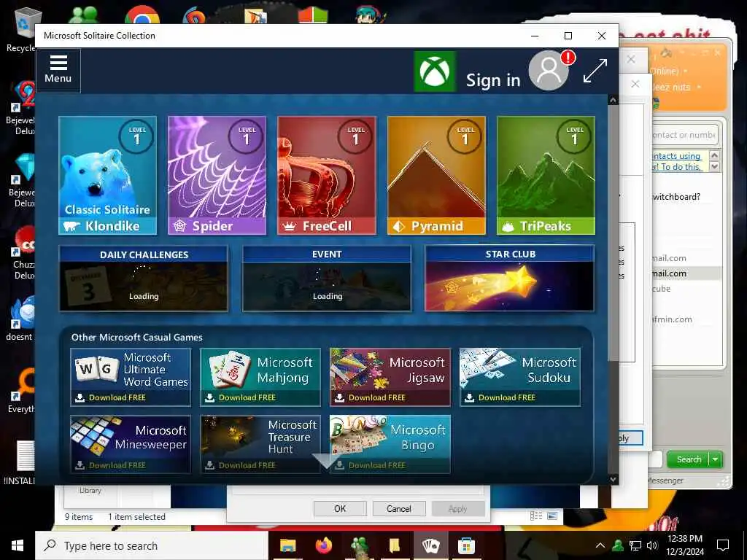The width and height of the screenshot is (747, 560).
Task: Click the Solitaire scrollbar up arrow
Action: point(613,100)
